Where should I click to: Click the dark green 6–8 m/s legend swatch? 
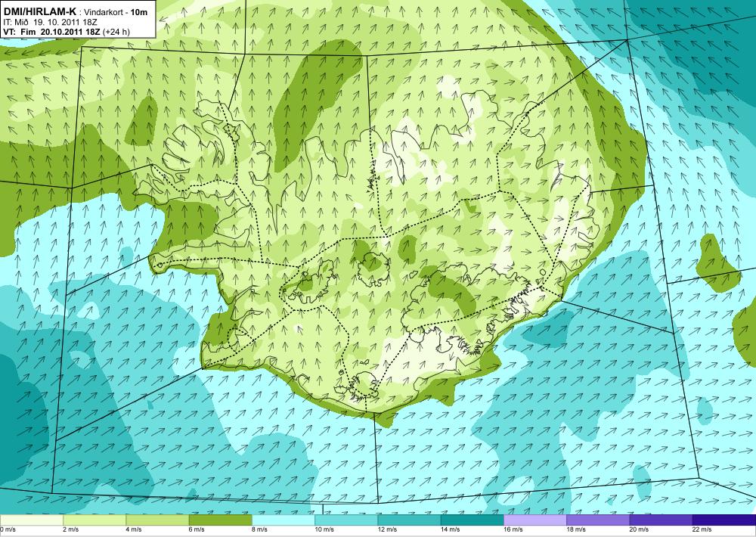pyautogui.click(x=220, y=520)
